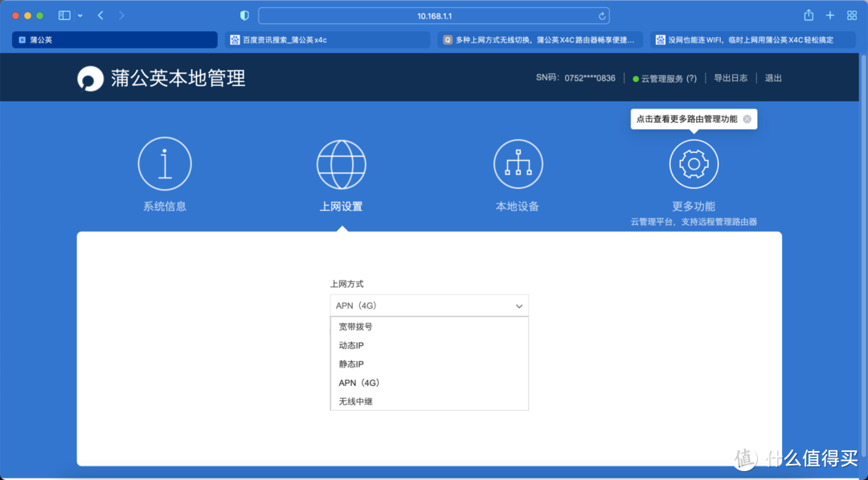
Task: Open a new tab with the plus icon
Action: (829, 14)
